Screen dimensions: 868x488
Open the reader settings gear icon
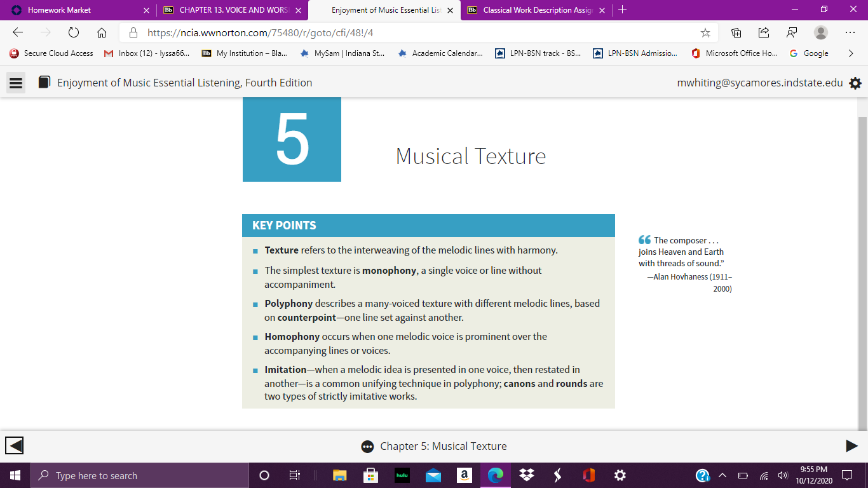coord(855,83)
